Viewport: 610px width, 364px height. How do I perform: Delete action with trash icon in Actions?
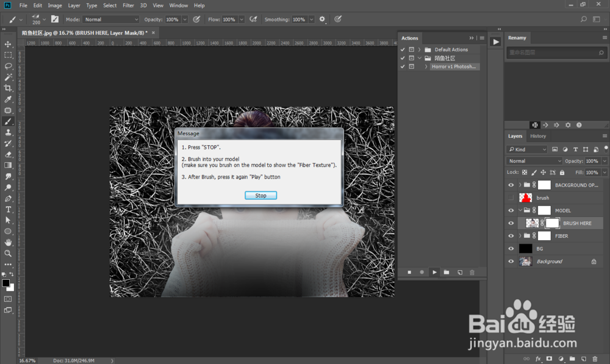(x=472, y=272)
